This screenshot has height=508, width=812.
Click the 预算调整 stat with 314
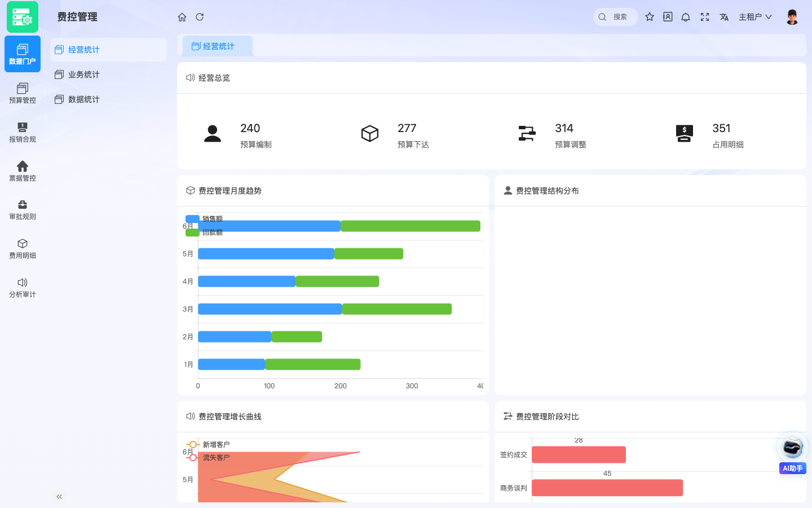coord(552,135)
